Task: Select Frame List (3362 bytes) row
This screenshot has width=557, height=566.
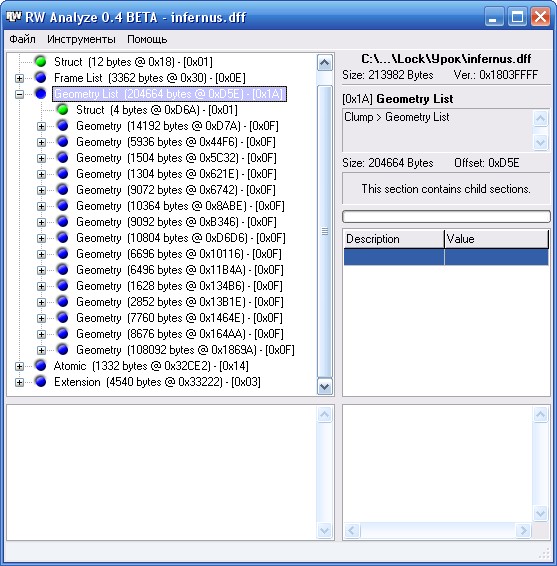Action: 150,78
